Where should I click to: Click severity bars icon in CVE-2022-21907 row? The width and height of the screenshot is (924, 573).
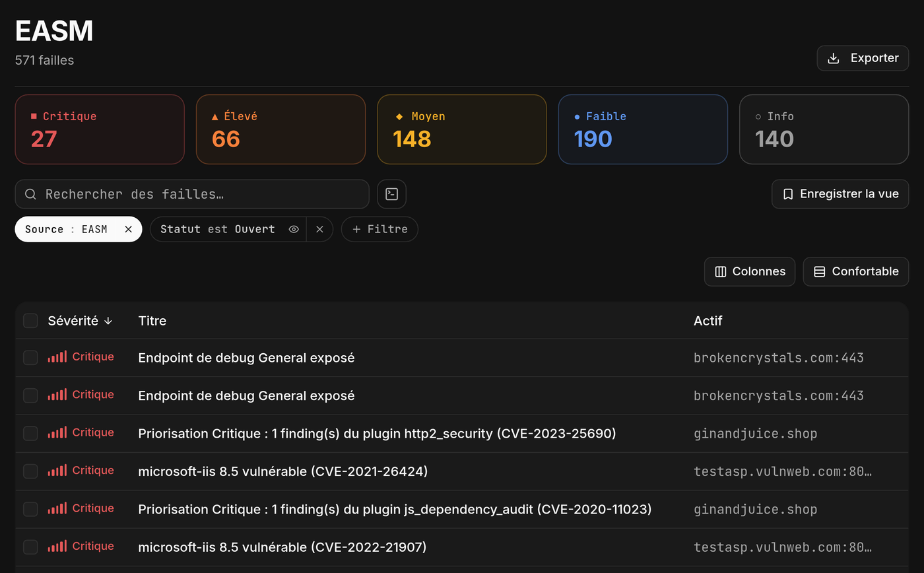click(x=57, y=546)
